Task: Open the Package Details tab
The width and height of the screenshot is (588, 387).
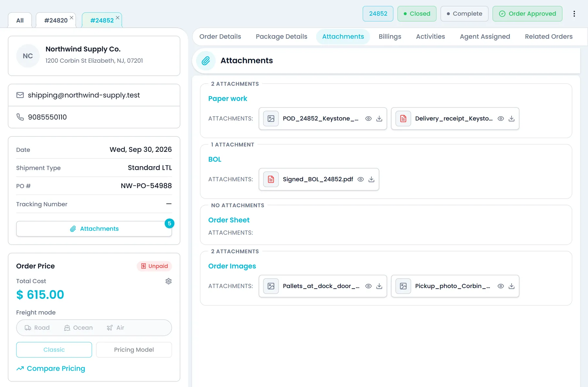Action: tap(282, 37)
